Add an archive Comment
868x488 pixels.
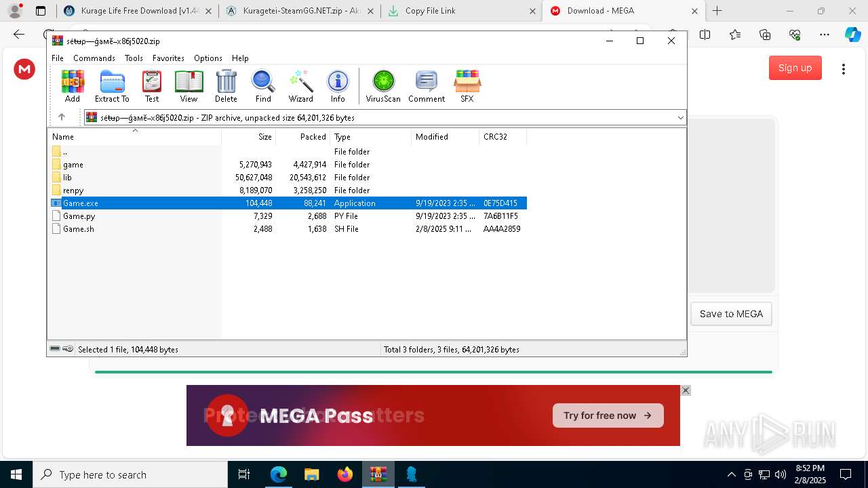point(427,86)
